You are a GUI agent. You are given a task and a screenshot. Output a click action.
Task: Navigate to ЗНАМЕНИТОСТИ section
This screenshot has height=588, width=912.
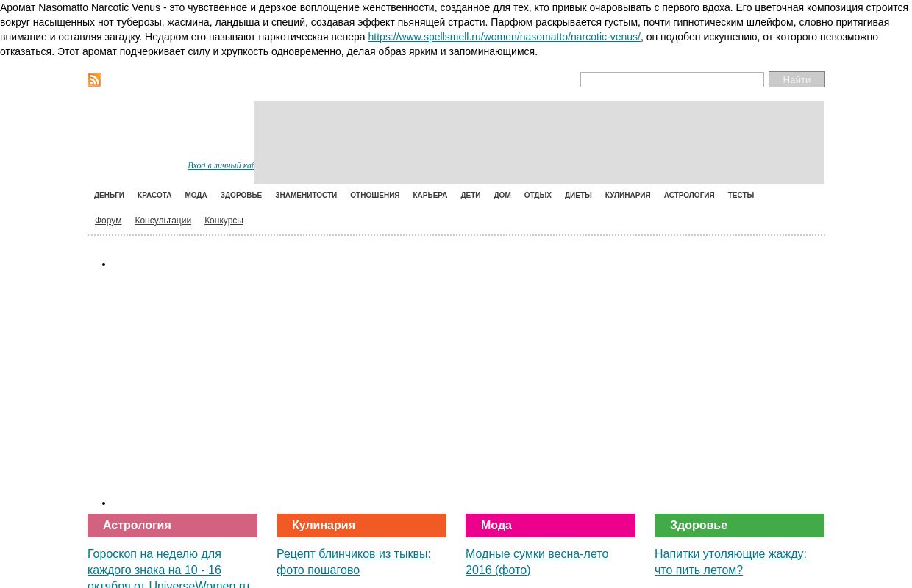(x=306, y=196)
